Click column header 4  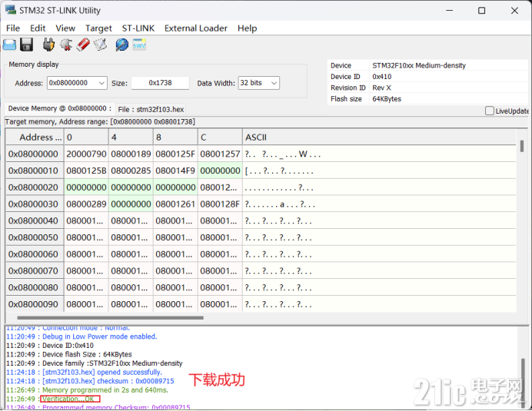pos(131,138)
